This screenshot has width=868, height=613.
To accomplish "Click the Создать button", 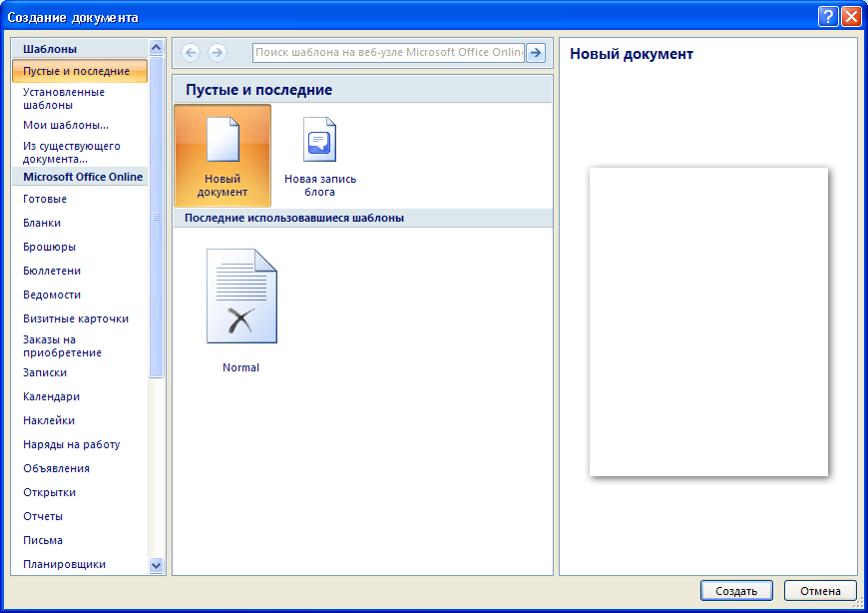I will pyautogui.click(x=736, y=591).
